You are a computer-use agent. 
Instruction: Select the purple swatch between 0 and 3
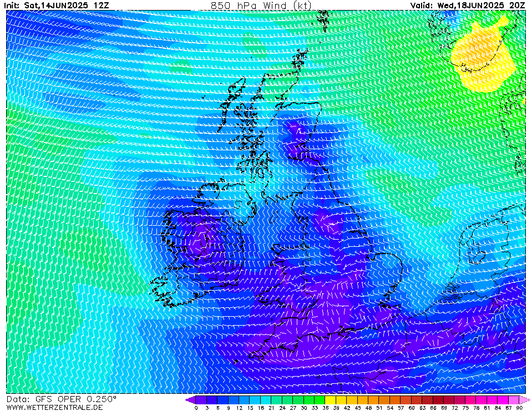201,400
